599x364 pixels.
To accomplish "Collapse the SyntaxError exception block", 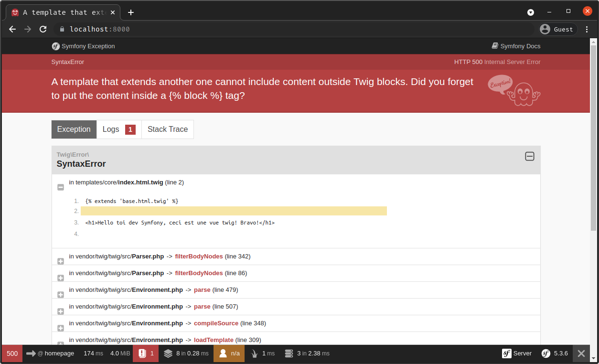I will click(x=529, y=156).
